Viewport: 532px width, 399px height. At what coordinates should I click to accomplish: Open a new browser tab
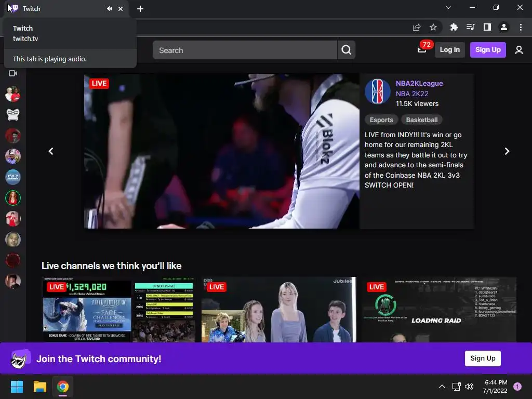coord(140,9)
